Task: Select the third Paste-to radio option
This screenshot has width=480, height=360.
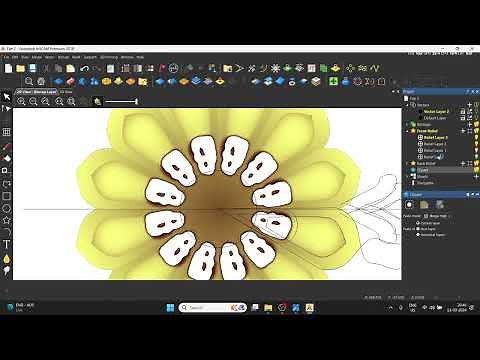Action: (x=418, y=235)
